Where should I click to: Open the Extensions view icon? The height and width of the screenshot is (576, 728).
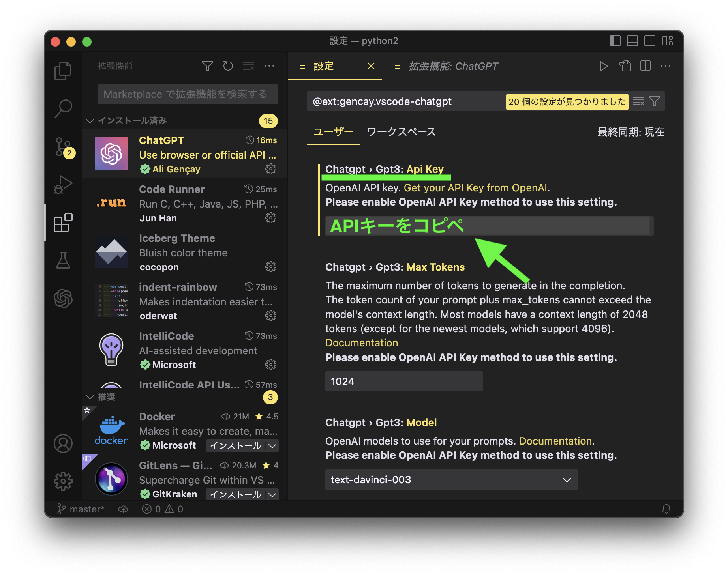63,223
